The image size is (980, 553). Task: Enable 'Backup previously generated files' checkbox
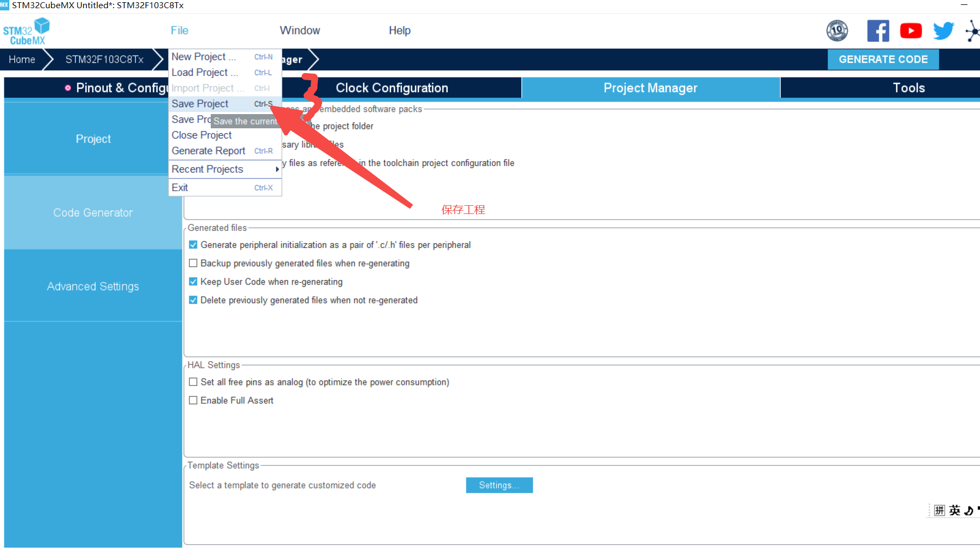[193, 263]
